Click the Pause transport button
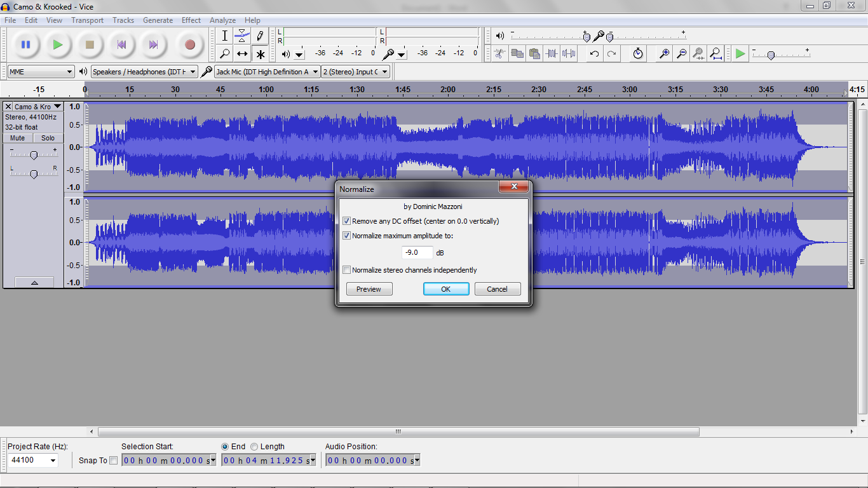Image resolution: width=868 pixels, height=488 pixels. point(26,44)
